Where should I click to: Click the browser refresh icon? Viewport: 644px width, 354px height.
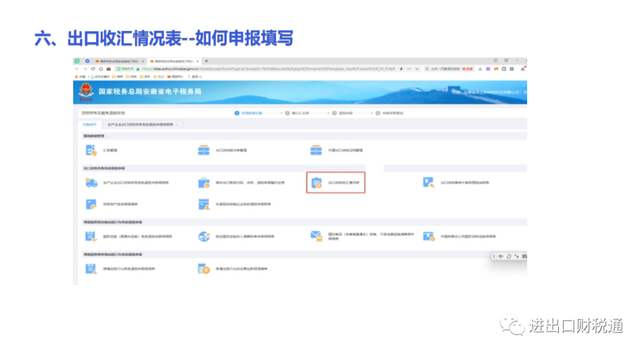coord(93,69)
